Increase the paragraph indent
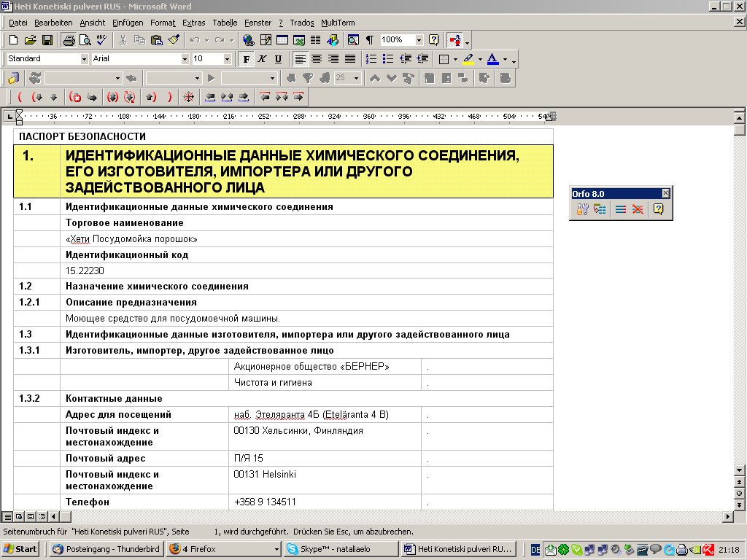The width and height of the screenshot is (747, 560). pos(422,59)
